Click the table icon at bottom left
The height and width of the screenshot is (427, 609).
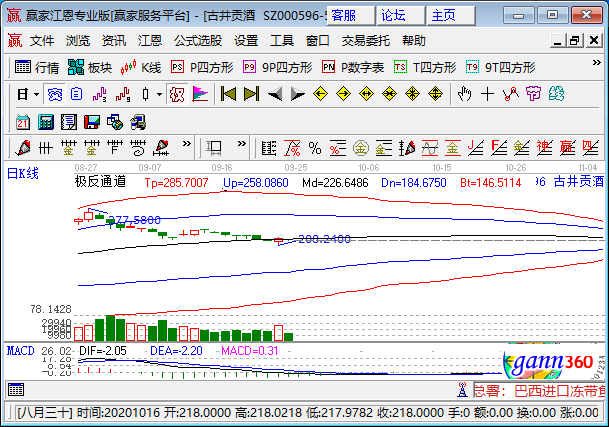[x=16, y=389]
